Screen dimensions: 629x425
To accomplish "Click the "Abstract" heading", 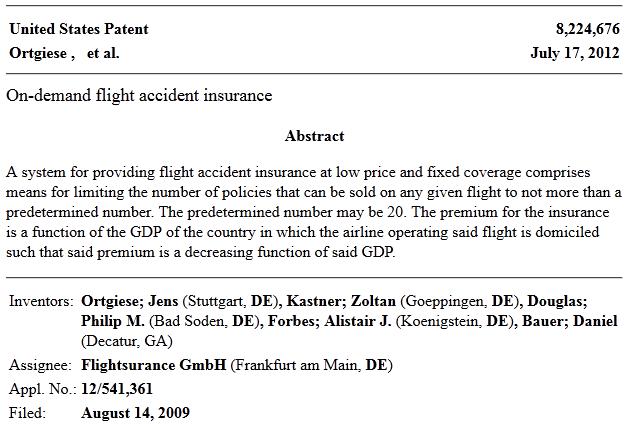I will (314, 136).
